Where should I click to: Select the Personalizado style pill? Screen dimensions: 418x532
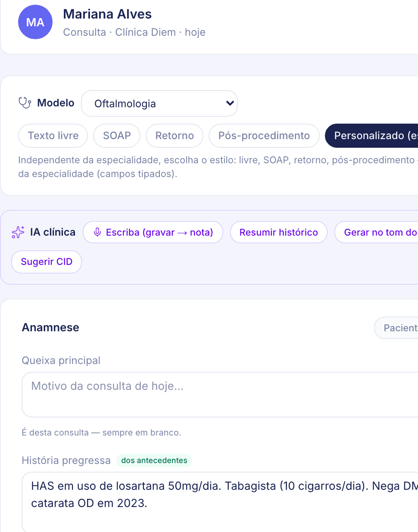pyautogui.click(x=371, y=136)
